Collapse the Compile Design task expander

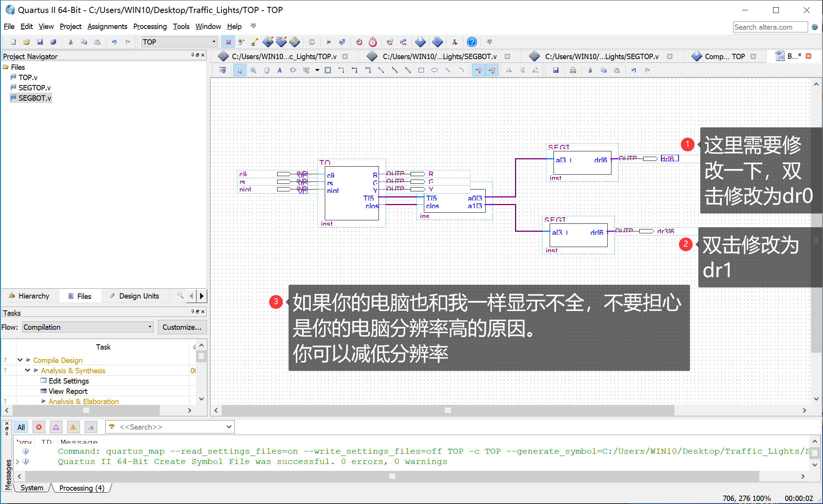pos(20,360)
